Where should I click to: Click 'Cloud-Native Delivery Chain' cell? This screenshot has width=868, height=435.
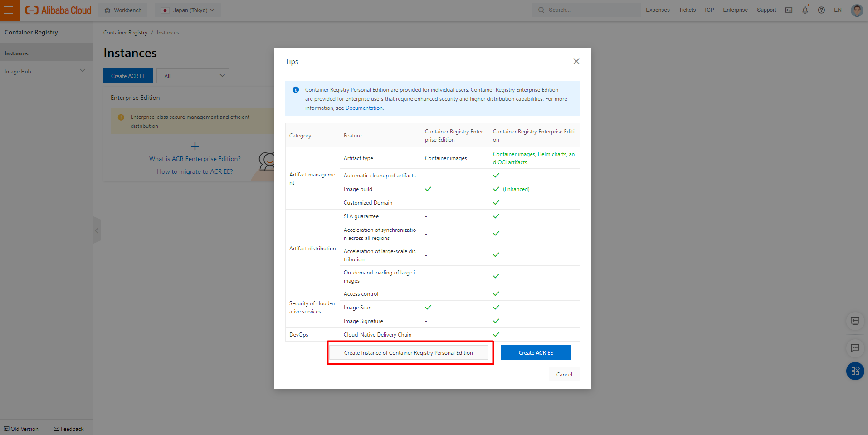380,335
